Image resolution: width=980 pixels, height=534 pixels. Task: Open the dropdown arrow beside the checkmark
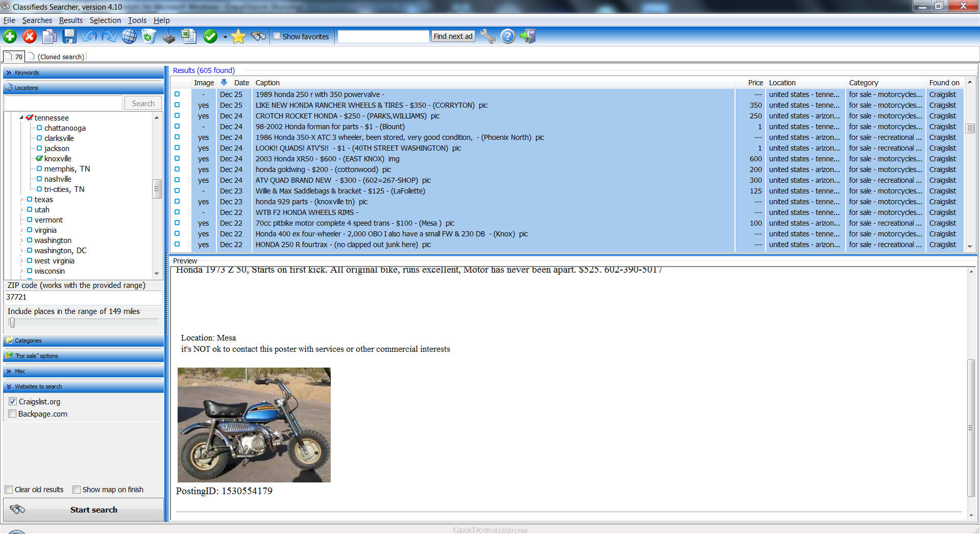(x=225, y=37)
